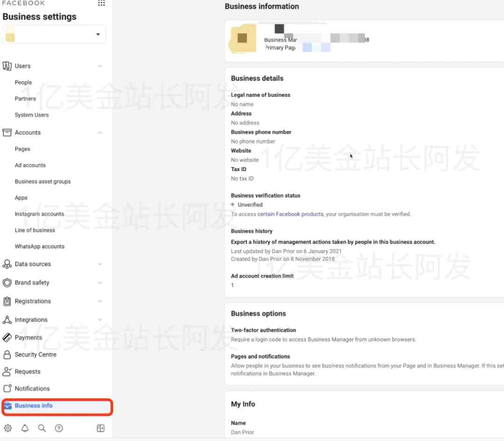Click the Business info briefcase icon
The height and width of the screenshot is (441, 504).
8,406
